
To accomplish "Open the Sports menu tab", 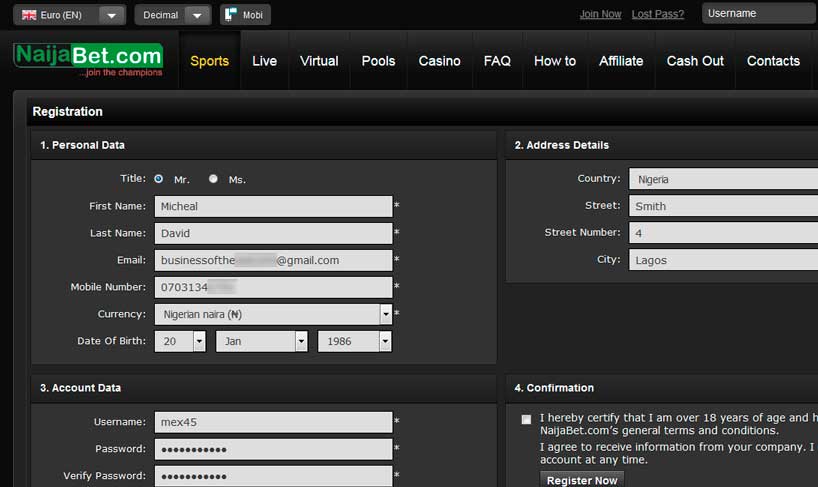I will click(x=210, y=61).
